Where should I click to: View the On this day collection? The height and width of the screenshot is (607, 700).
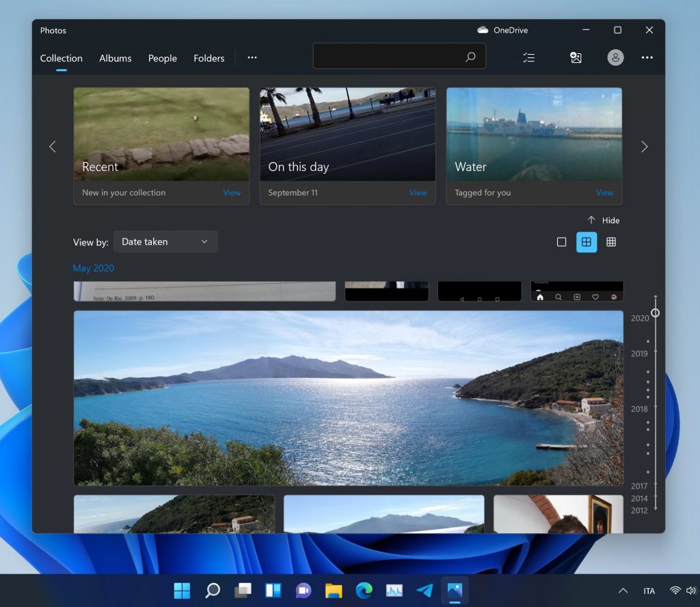[x=418, y=193]
